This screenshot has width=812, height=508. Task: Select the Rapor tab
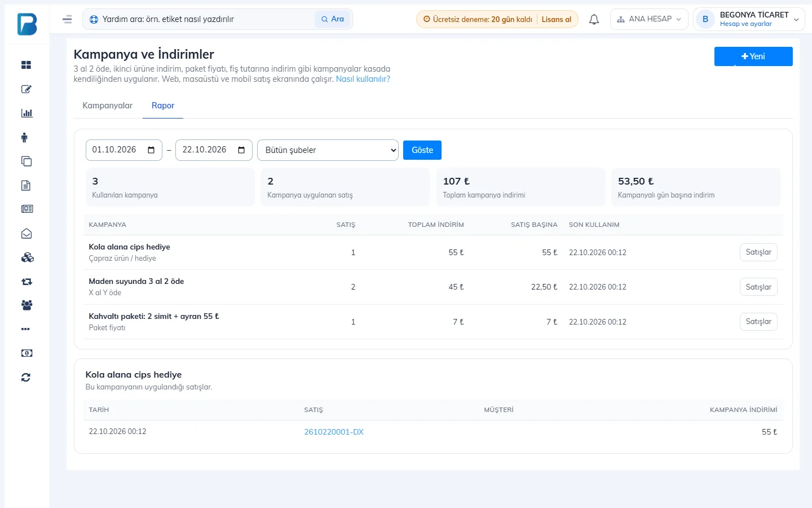tap(163, 106)
